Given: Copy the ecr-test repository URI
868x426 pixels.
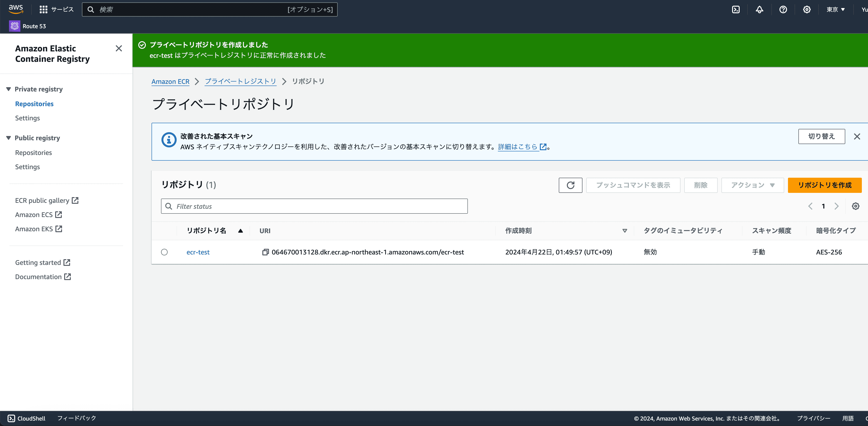Looking at the screenshot, I should click(265, 252).
